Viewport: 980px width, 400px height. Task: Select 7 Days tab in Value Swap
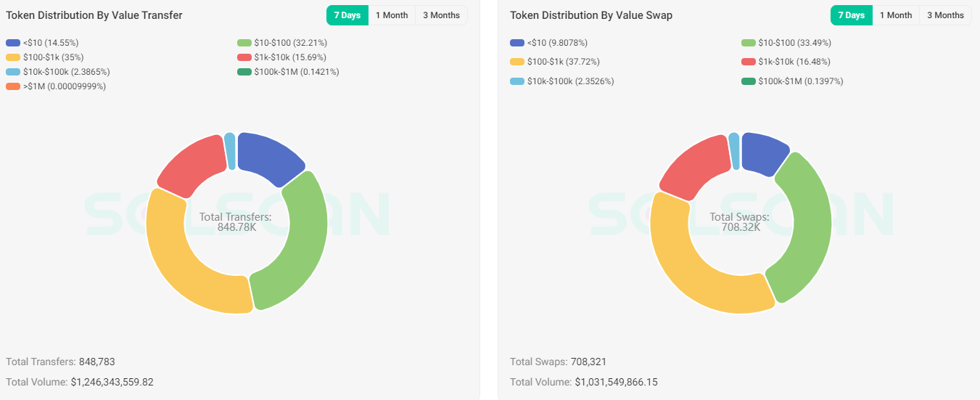click(851, 15)
